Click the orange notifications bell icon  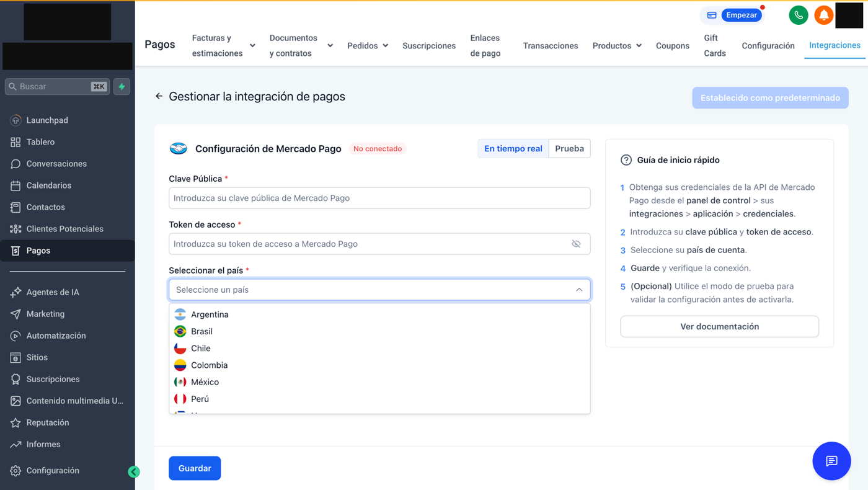(823, 16)
